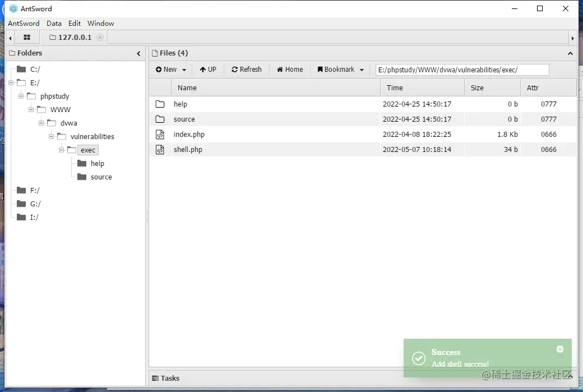Screen dimensions: 583x392
Task: Click the index.php timestamp 2022-04-08 18:22:25
Action: [417, 134]
